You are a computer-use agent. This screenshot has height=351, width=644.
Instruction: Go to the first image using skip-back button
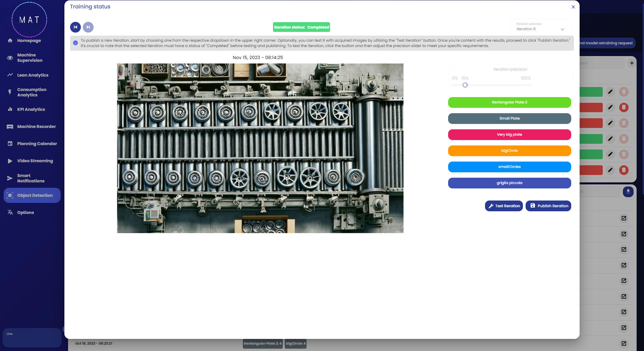click(75, 27)
